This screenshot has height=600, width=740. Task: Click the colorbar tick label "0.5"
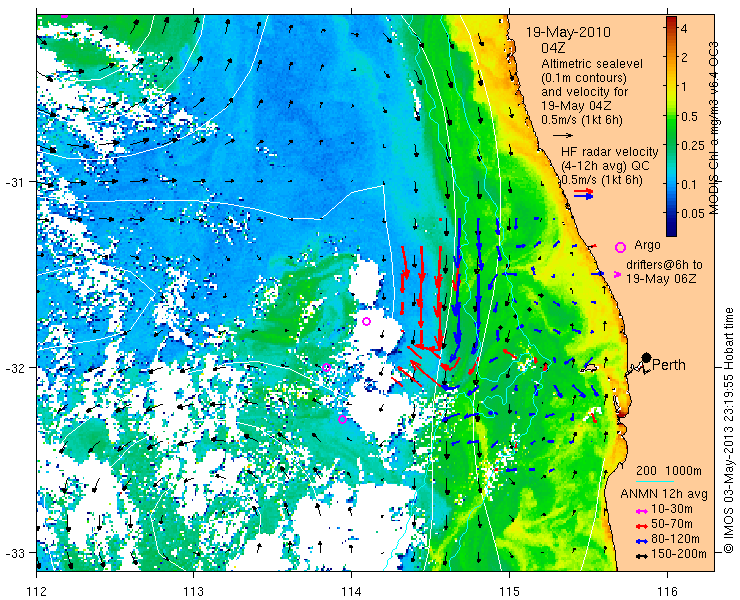click(690, 116)
